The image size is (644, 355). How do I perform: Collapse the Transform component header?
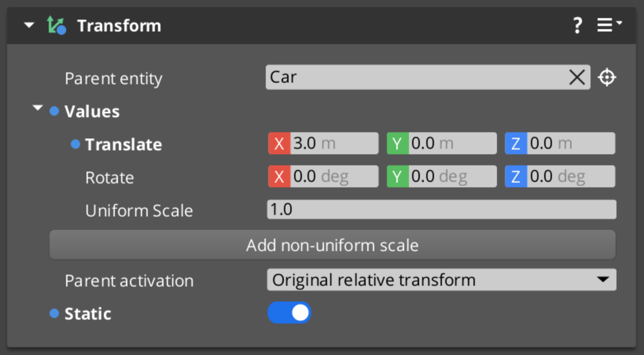point(28,25)
